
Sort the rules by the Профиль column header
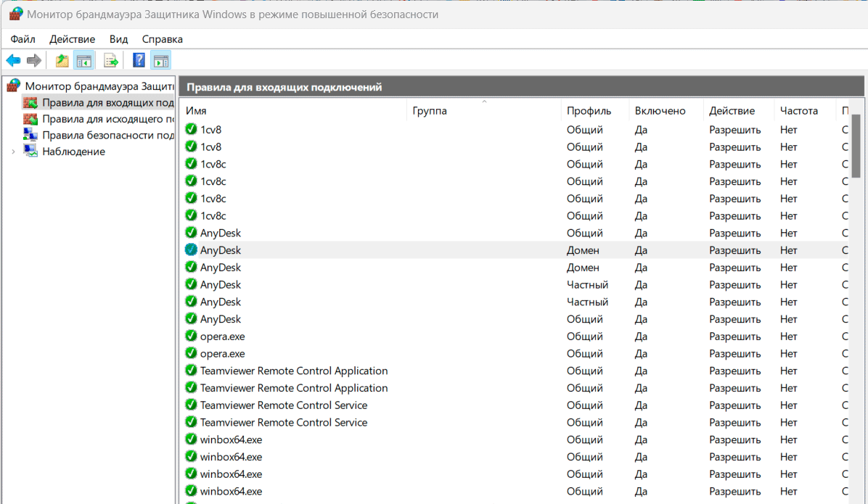pos(589,111)
